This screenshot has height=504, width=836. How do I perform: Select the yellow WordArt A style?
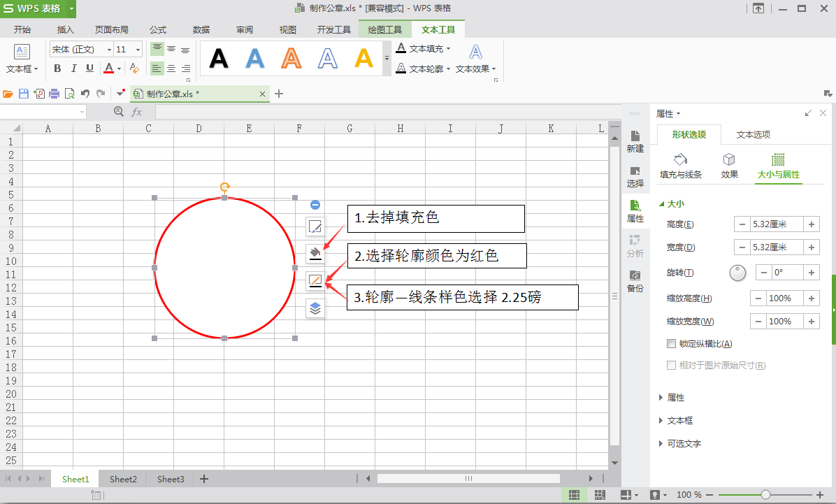(x=363, y=58)
